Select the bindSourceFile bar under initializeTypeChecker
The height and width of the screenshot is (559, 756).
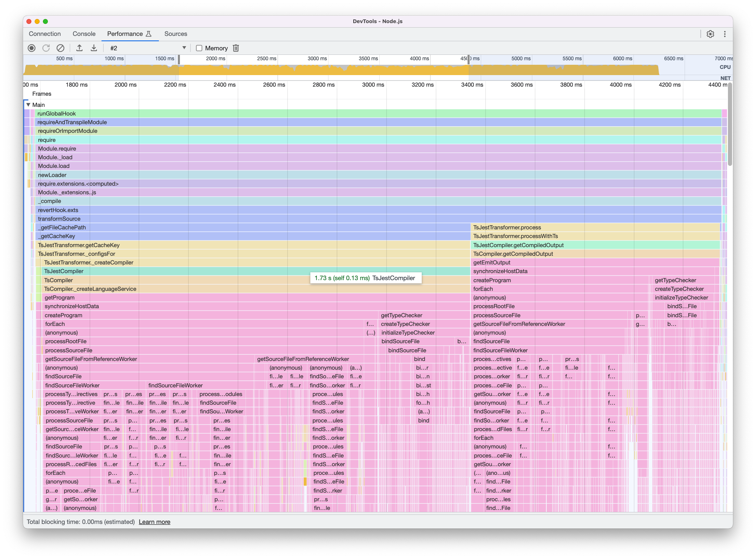[x=417, y=341]
